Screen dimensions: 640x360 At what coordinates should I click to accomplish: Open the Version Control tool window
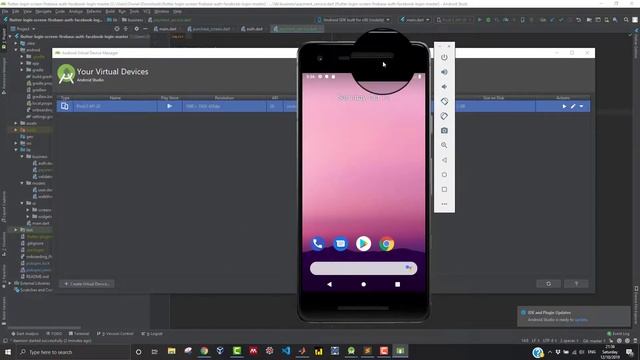point(115,333)
